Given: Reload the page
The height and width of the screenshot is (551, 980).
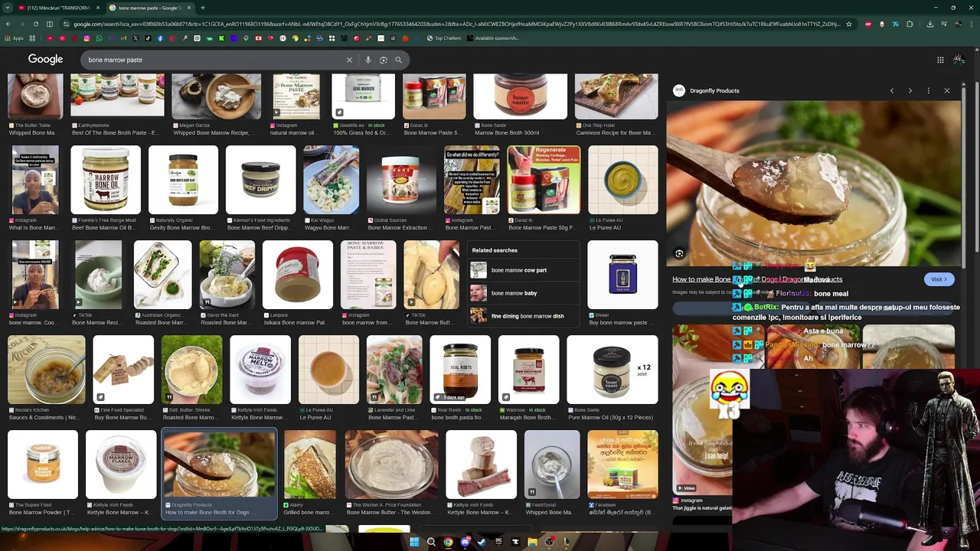Looking at the screenshot, I should pyautogui.click(x=35, y=24).
